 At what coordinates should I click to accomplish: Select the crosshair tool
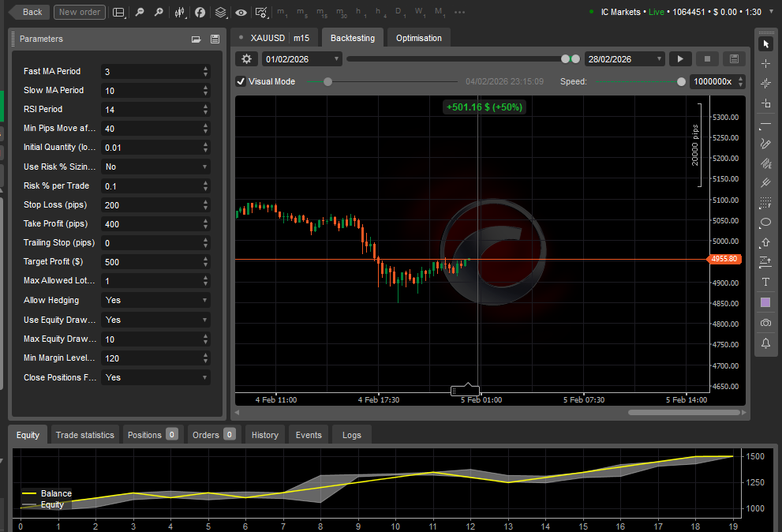765,63
